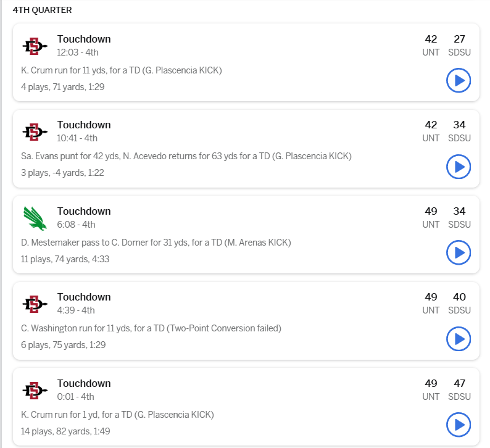Play video of K. Crum 11-yard touchdown run
490x448 pixels.
[x=459, y=80]
